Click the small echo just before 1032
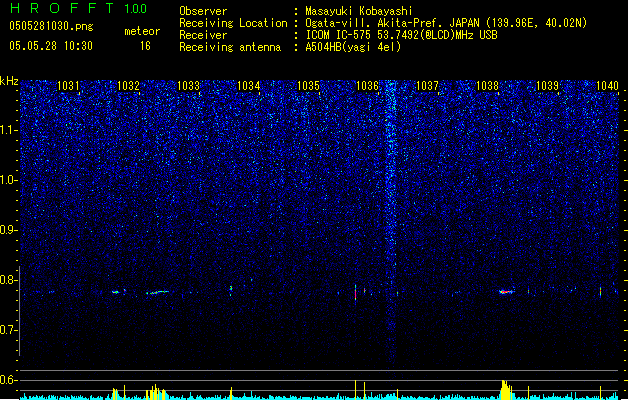 click(116, 292)
